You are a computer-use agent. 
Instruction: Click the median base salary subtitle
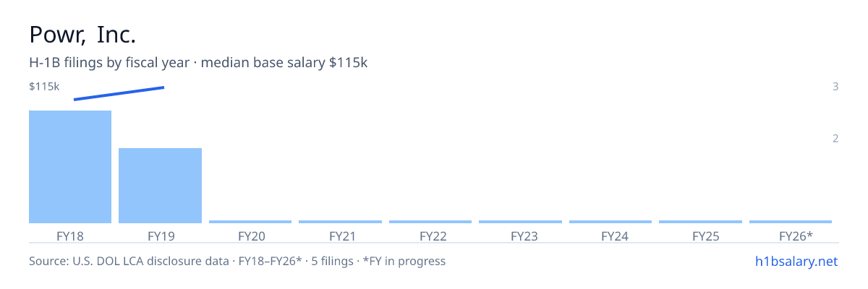[x=198, y=63]
